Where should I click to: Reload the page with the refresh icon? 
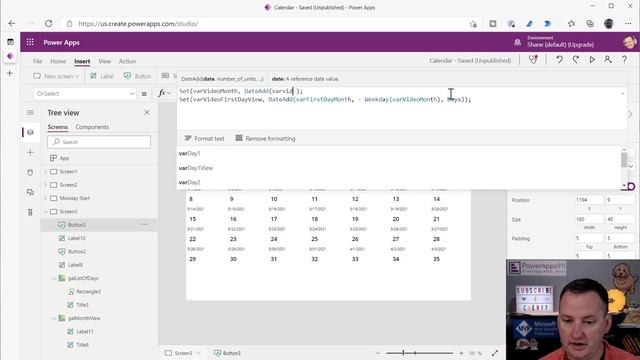click(49, 24)
